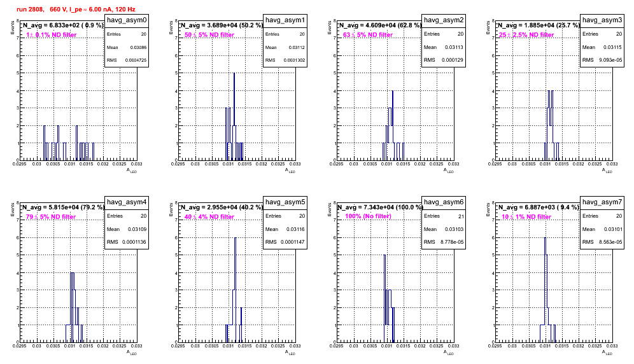
Task: Select the 79± 5% ND filter label
Action: coord(51,217)
